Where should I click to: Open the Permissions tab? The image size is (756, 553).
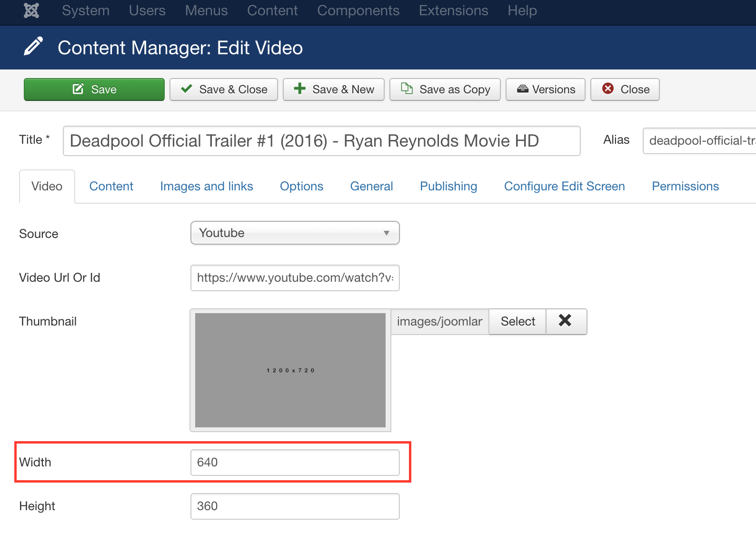click(685, 186)
